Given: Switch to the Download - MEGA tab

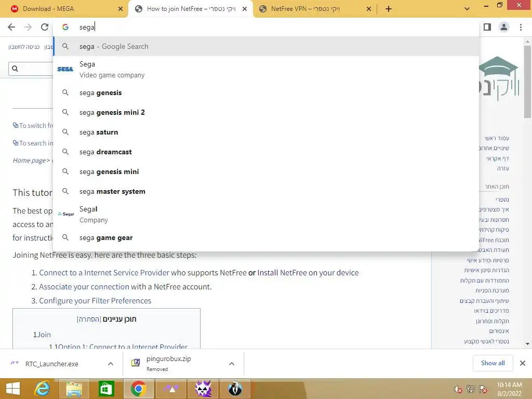Looking at the screenshot, I should coord(64,9).
